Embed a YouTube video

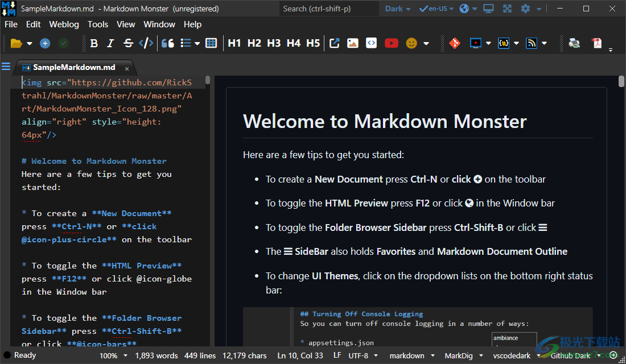(392, 43)
